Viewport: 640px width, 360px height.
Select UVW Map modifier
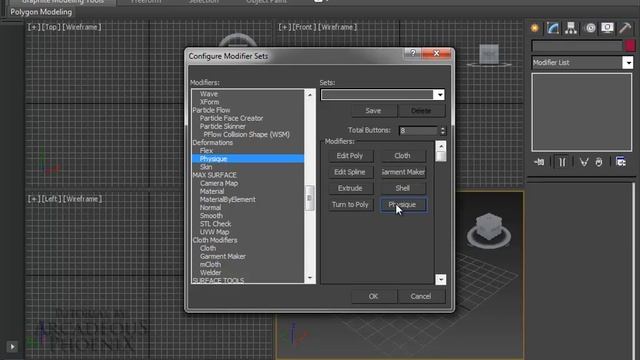pyautogui.click(x=215, y=232)
